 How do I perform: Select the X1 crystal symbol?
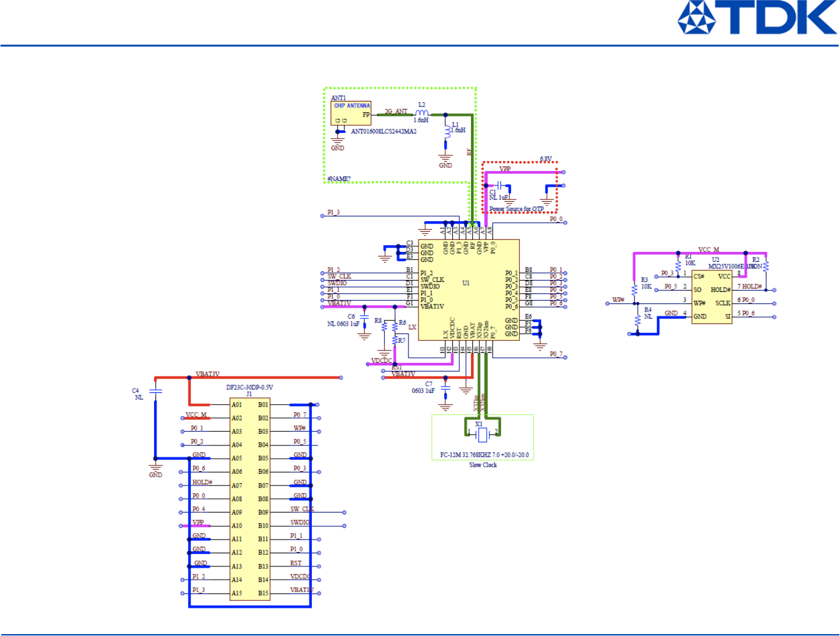click(482, 434)
